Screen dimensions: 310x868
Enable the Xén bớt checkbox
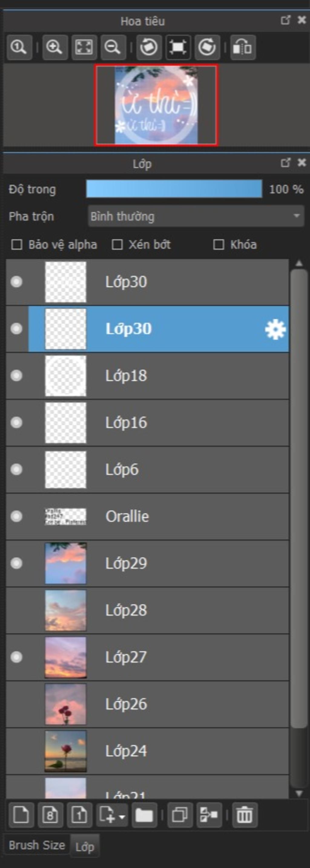(x=117, y=245)
